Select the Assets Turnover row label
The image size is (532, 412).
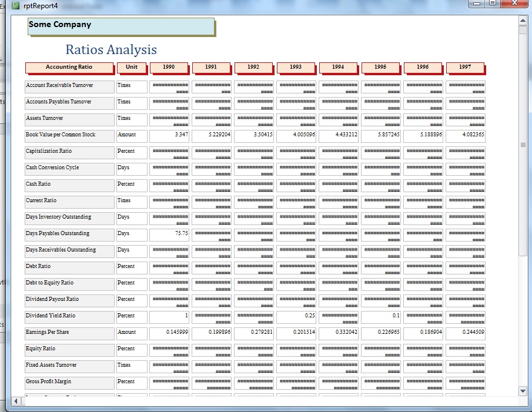[x=69, y=120]
